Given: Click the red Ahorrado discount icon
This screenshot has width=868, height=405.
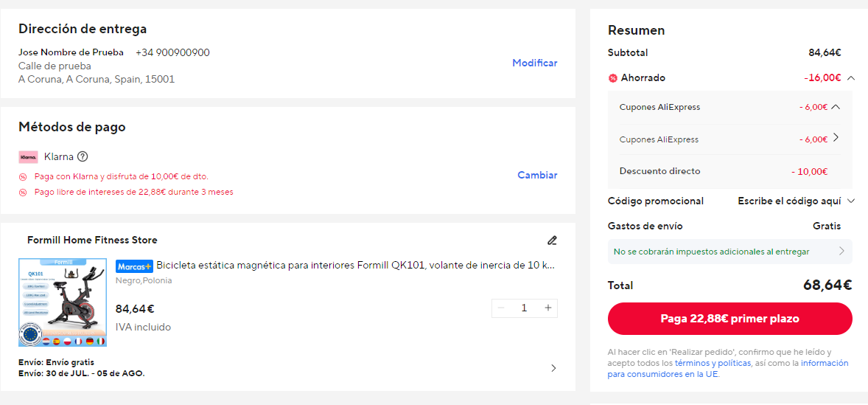Looking at the screenshot, I should click(x=613, y=78).
